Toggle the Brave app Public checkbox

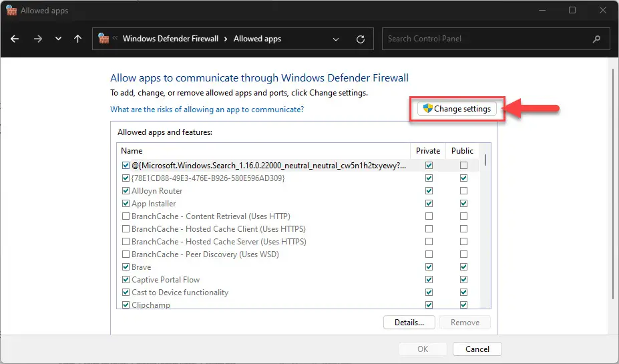click(x=463, y=267)
